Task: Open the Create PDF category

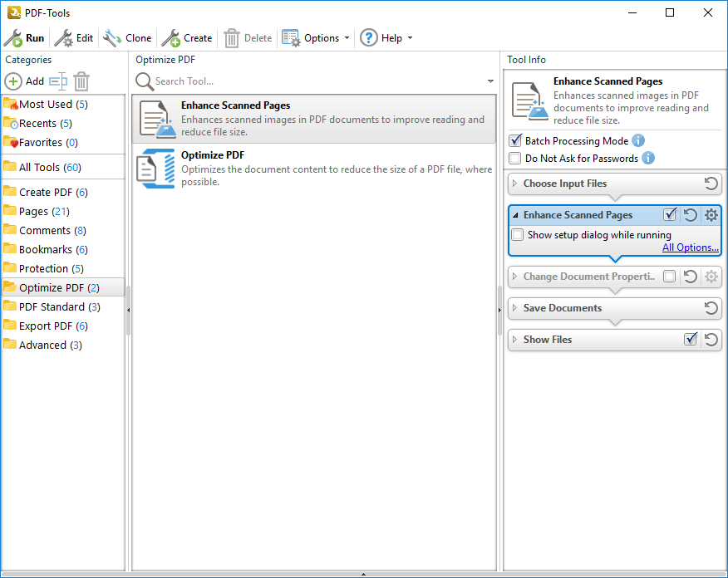Action: 63,192
